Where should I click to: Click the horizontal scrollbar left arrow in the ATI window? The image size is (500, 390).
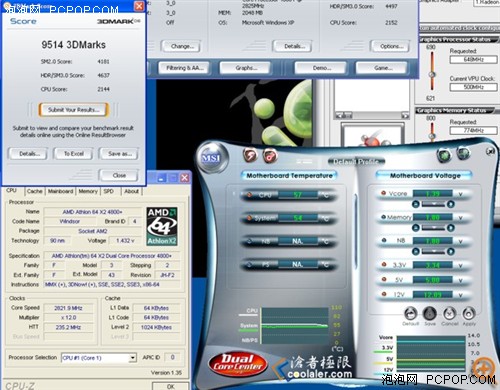[x=339, y=116]
